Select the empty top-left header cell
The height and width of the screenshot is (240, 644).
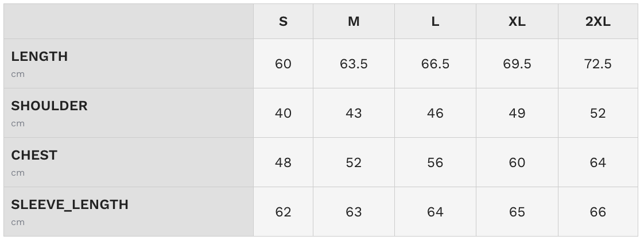(x=129, y=22)
